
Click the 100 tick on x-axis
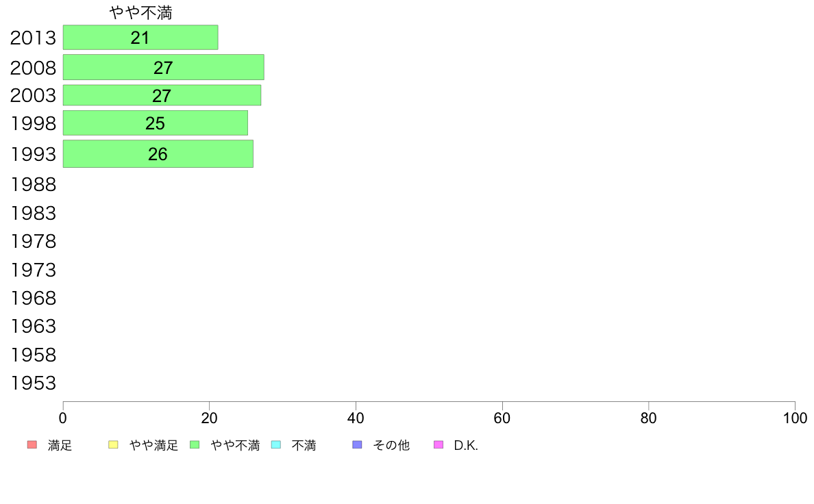pyautogui.click(x=795, y=418)
